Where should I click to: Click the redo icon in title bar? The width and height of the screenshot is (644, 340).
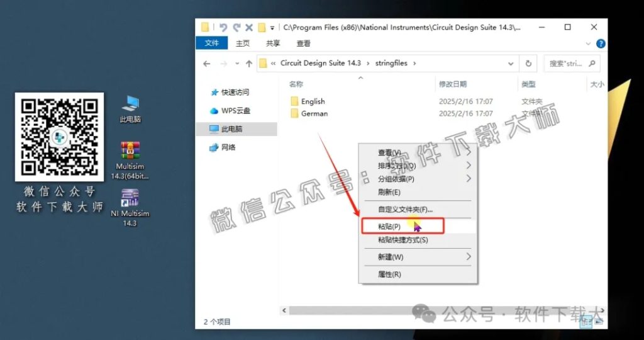pos(236,28)
